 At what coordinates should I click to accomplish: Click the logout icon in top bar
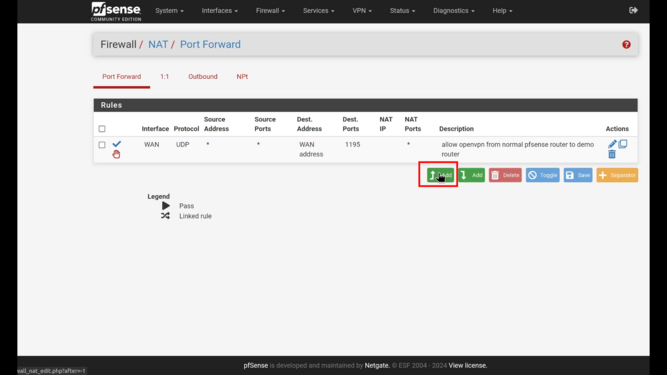coord(633,10)
